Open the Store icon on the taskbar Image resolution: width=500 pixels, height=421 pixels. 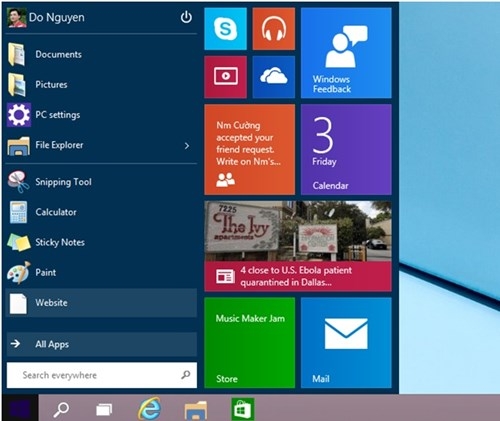pos(242,409)
